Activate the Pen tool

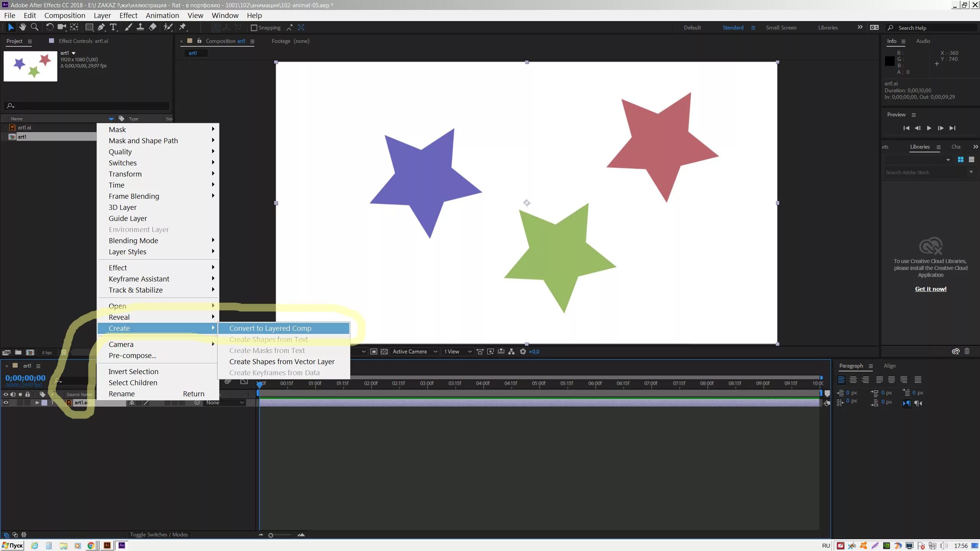click(100, 27)
